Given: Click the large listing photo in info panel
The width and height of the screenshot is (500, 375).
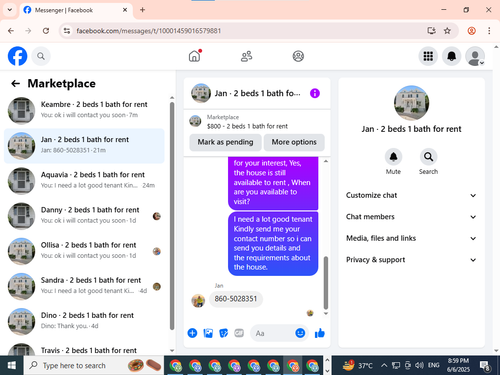Looking at the screenshot, I should coord(411,103).
